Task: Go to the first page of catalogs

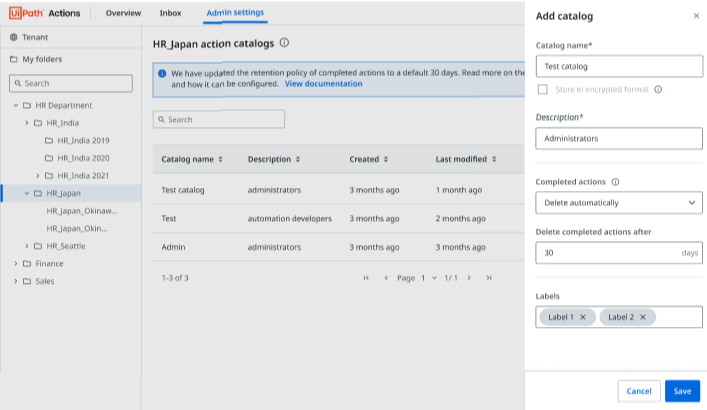Action: click(366, 278)
